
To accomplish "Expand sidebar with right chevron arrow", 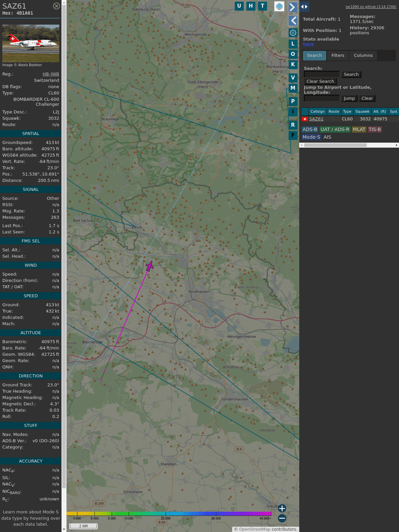I will [293, 7].
